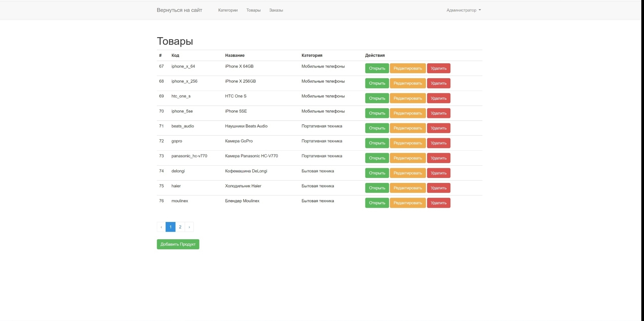This screenshot has height=321, width=644.
Task: Click the previous page arrow
Action: (x=161, y=227)
